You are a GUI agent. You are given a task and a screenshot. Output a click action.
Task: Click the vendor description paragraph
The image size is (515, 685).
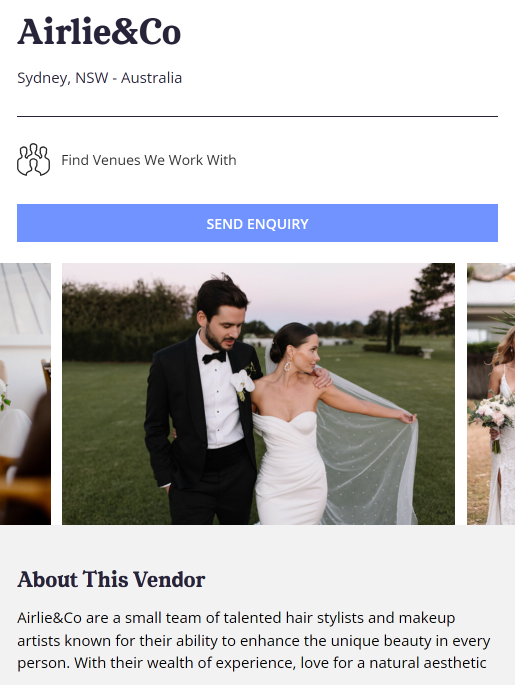point(254,640)
